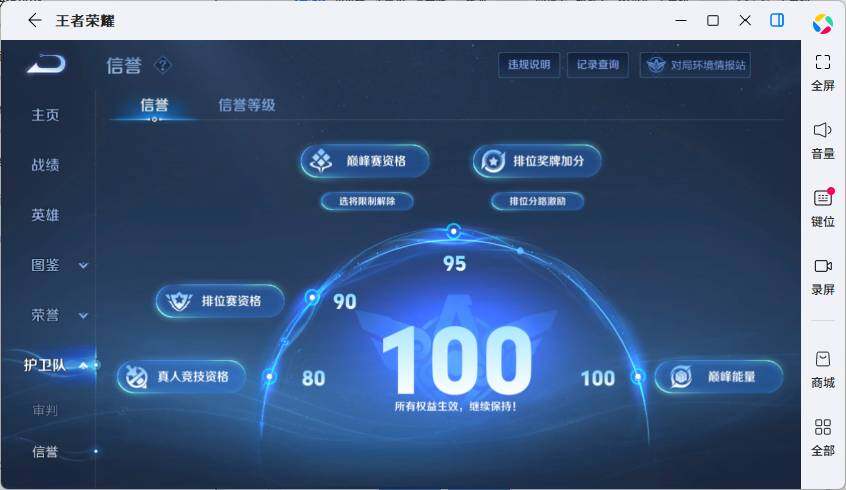
Task: Click the 排位奖牌加分 star icon
Action: [493, 161]
